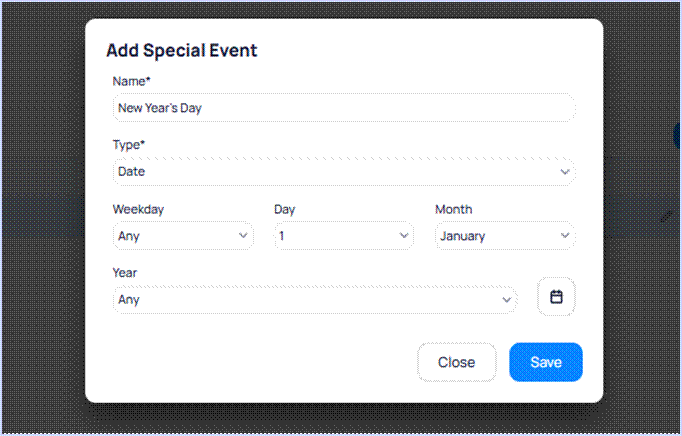Click the chevron arrow in the Month field

[565, 236]
